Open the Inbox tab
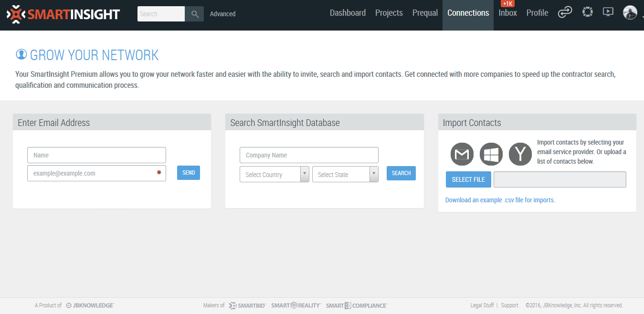Image resolution: width=644 pixels, height=314 pixels. point(507,13)
